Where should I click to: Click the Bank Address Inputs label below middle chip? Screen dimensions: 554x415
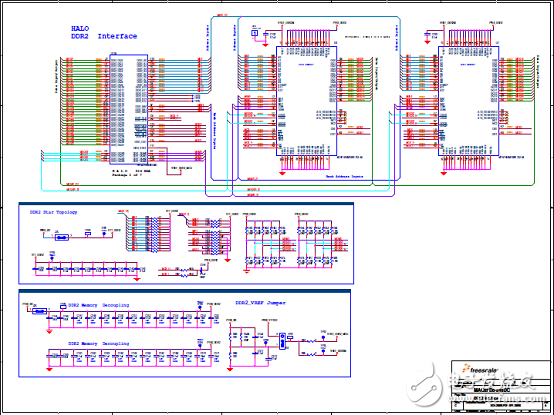(344, 176)
